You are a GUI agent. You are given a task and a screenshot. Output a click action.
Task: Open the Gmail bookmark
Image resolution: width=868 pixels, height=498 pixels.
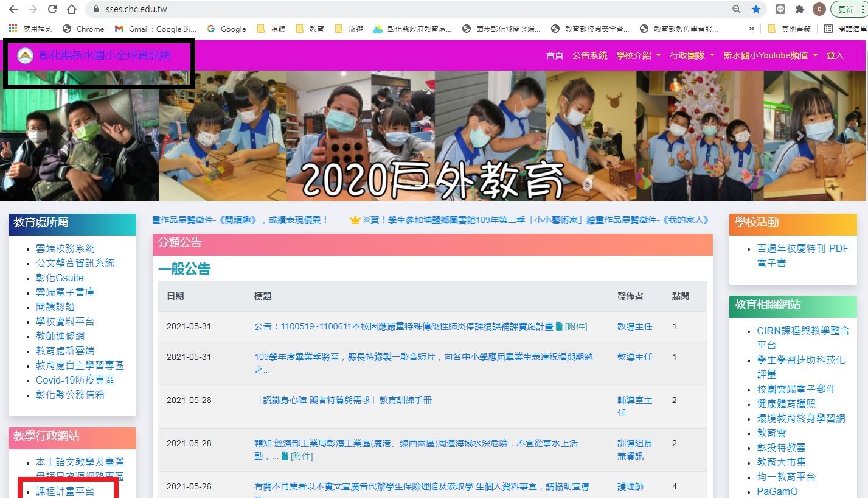pos(155,29)
